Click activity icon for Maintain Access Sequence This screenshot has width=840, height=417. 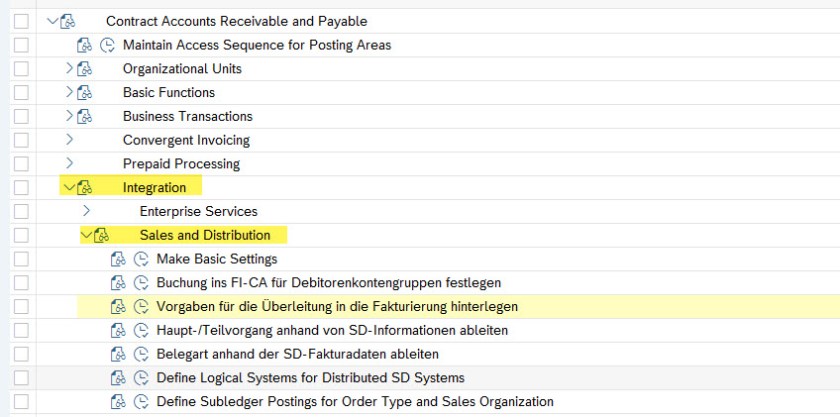pyautogui.click(x=108, y=45)
